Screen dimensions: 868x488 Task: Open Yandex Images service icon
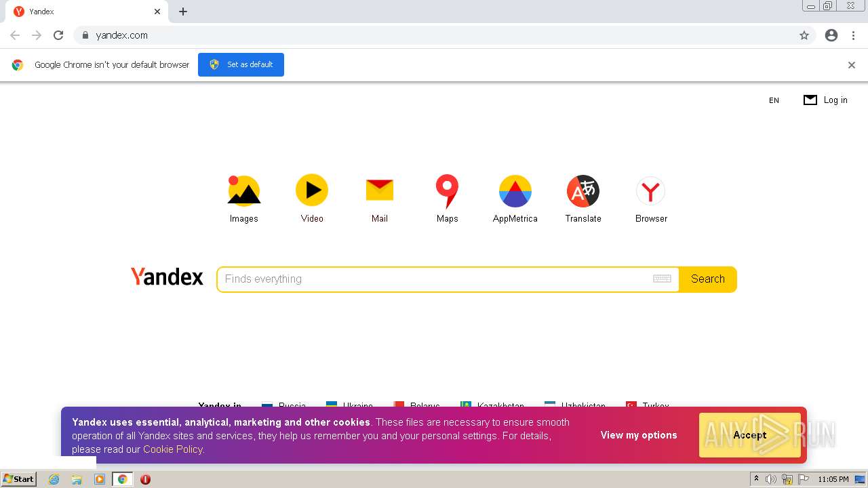point(244,190)
